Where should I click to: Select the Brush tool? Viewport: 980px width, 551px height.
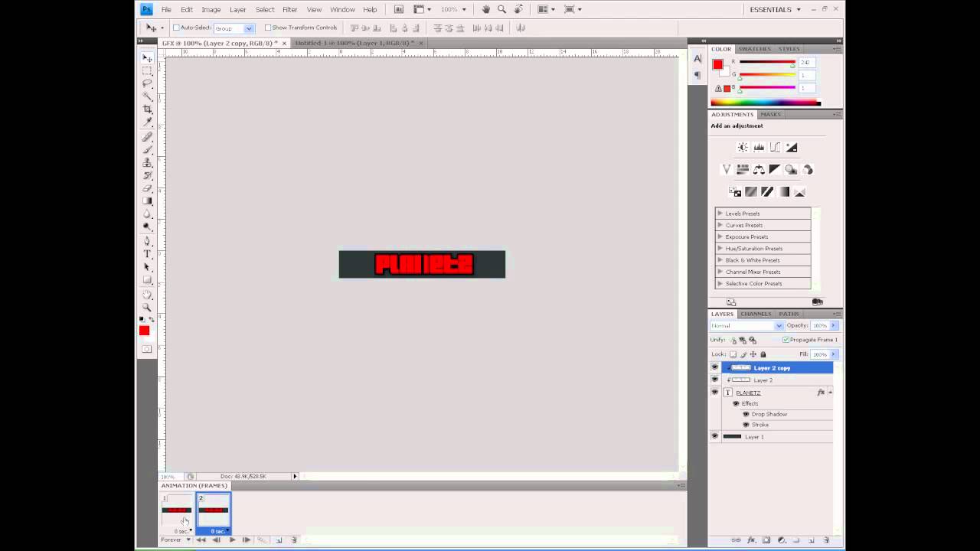[x=147, y=150]
